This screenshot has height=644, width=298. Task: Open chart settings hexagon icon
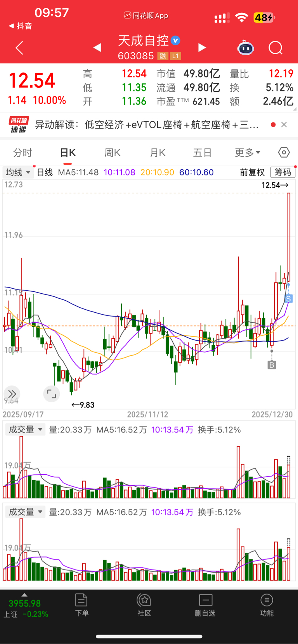[284, 152]
